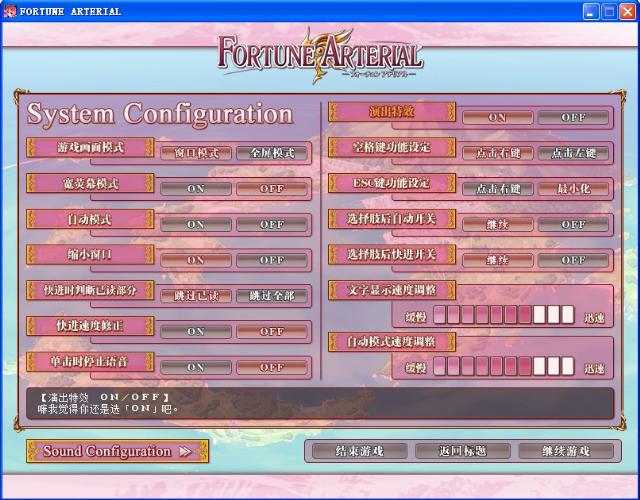Set 选择肢后自动开关 to OFF
The width and height of the screenshot is (640, 500).
click(573, 224)
